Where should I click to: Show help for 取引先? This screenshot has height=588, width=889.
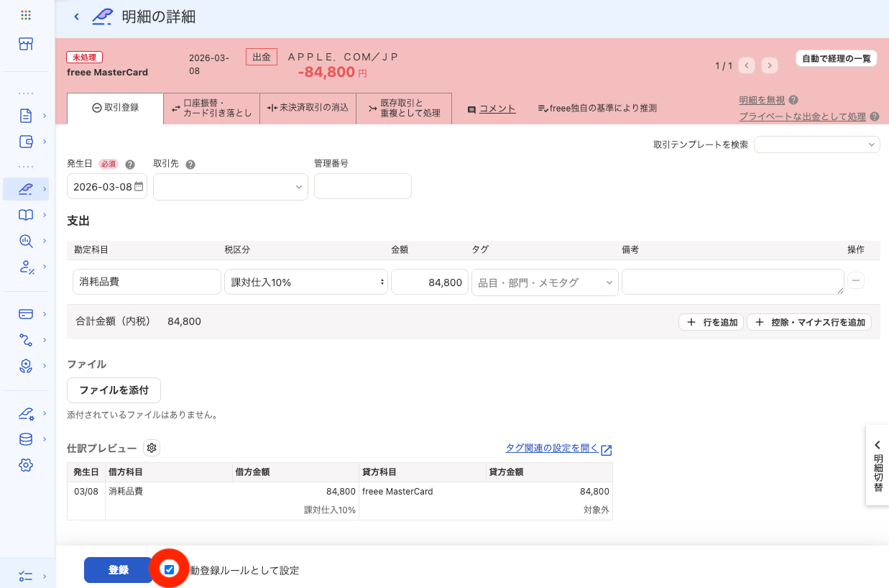point(190,164)
